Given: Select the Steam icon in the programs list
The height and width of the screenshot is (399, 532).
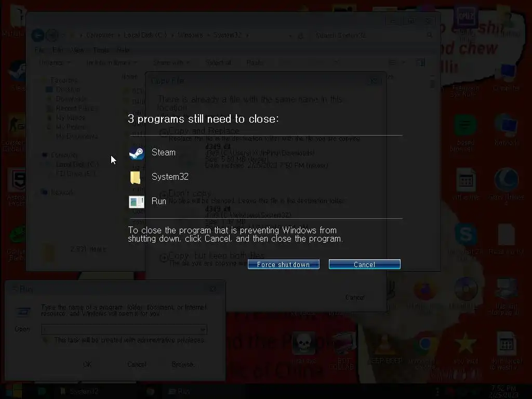Looking at the screenshot, I should [137, 153].
